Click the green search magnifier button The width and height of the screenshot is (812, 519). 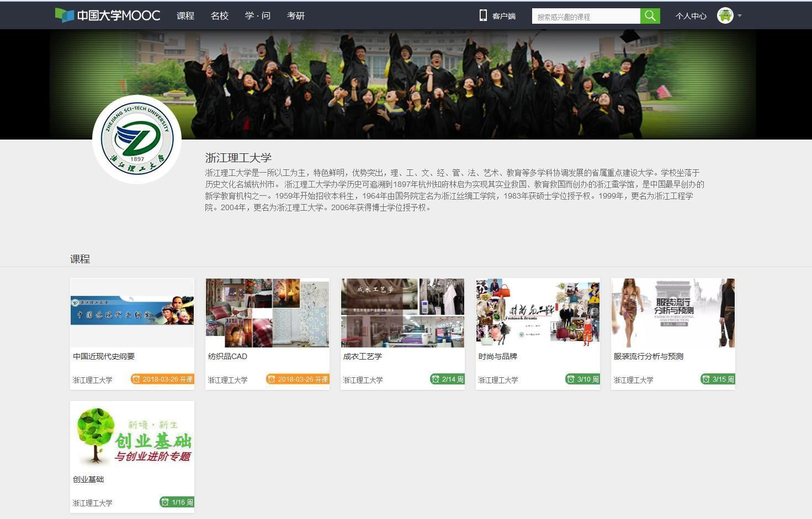coord(650,16)
